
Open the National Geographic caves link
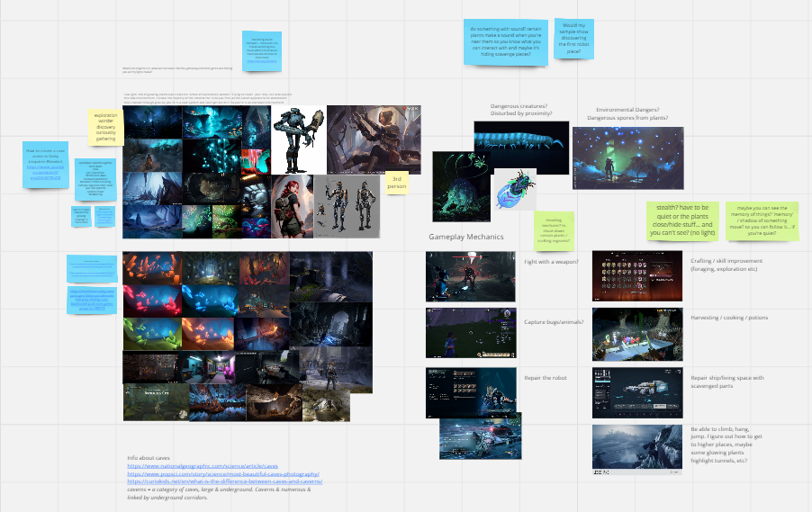point(203,466)
